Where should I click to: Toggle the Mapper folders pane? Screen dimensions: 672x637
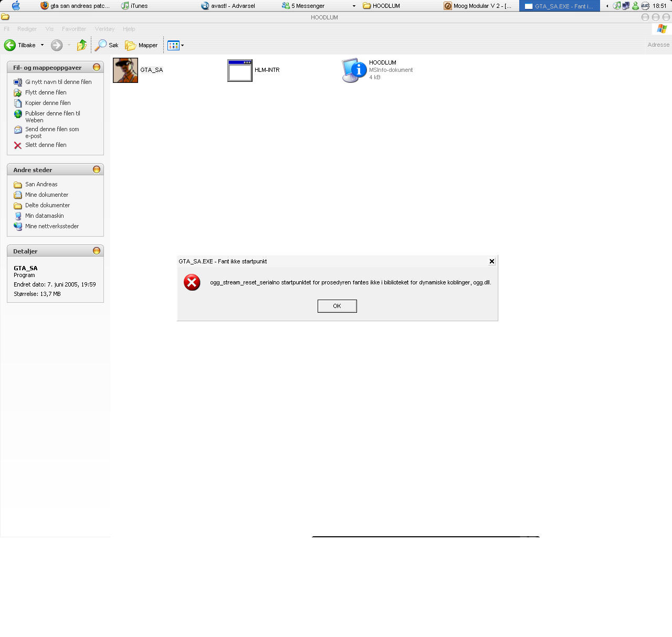pos(141,45)
